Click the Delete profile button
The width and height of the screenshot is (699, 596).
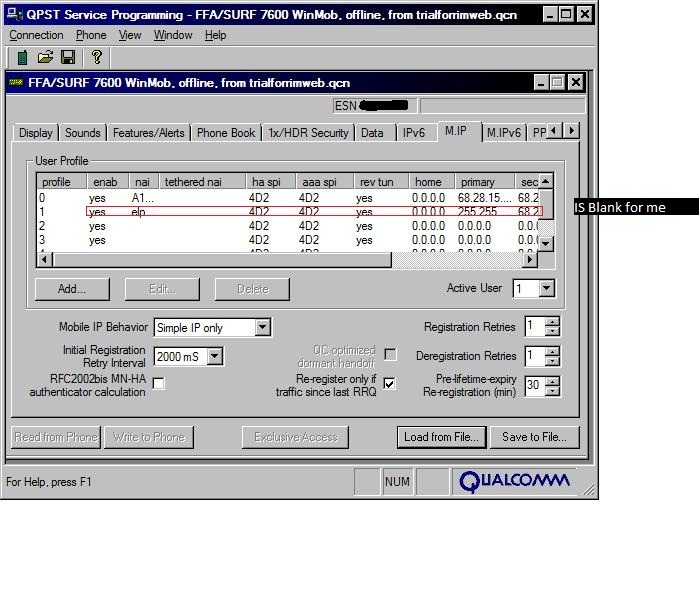(x=252, y=289)
